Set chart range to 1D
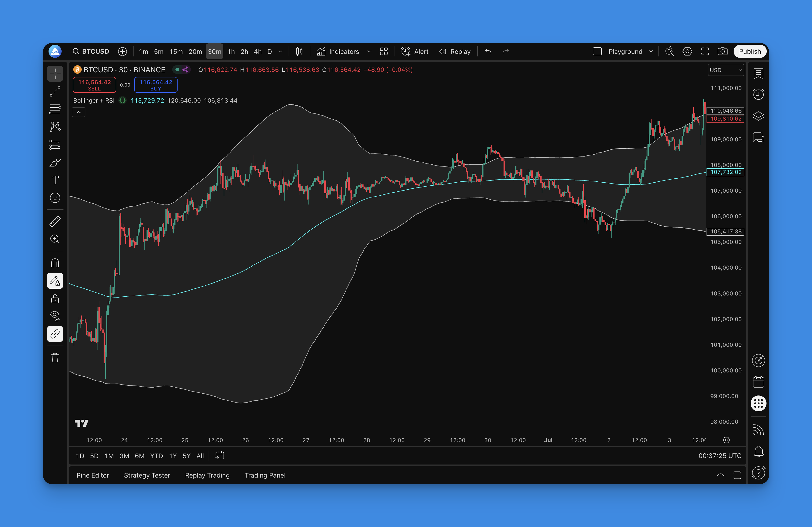 (80, 456)
